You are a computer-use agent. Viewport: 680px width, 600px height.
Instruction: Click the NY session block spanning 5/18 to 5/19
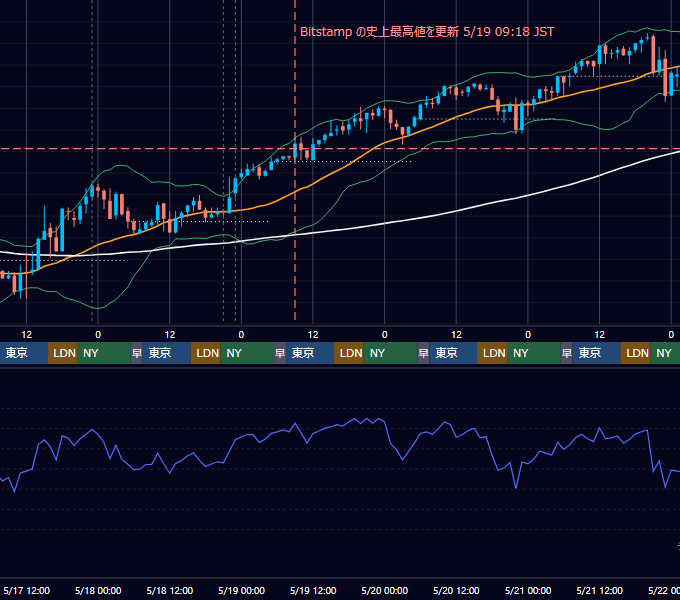click(247, 353)
